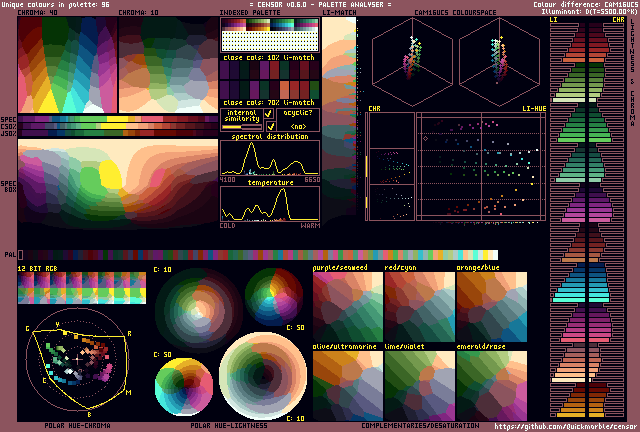640x432 pixels.
Task: Click the 'COMPLEMENTARIES/DESATURATION' caption
Action: (x=420, y=425)
